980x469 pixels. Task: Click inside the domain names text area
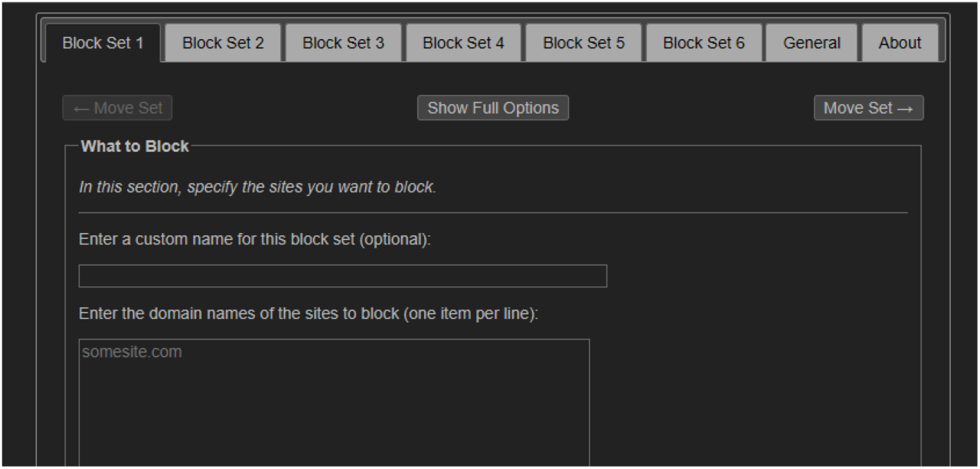click(334, 406)
